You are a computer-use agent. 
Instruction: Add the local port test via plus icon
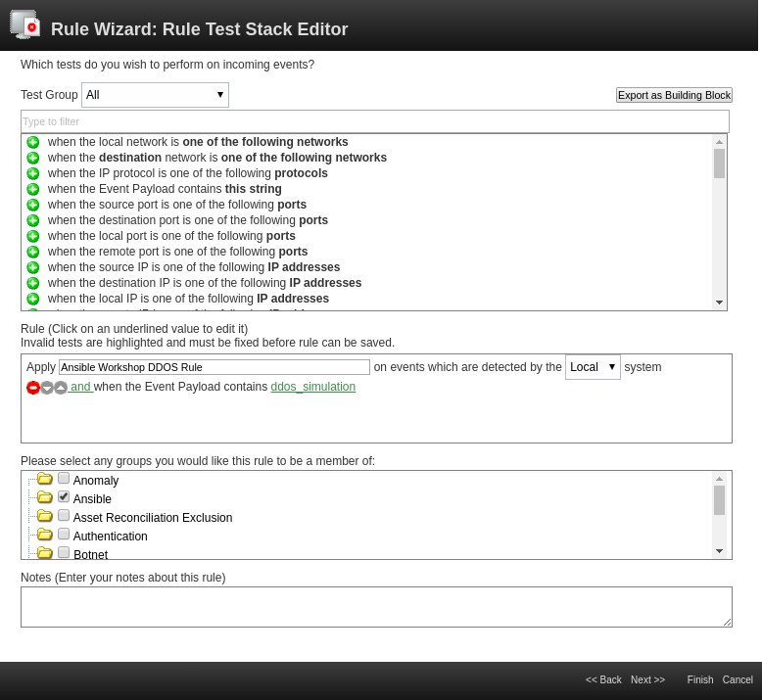[x=33, y=236]
